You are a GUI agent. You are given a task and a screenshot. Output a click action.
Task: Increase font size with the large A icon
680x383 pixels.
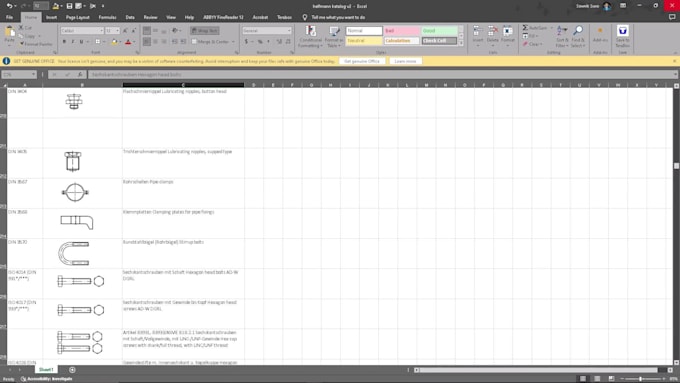(x=125, y=31)
